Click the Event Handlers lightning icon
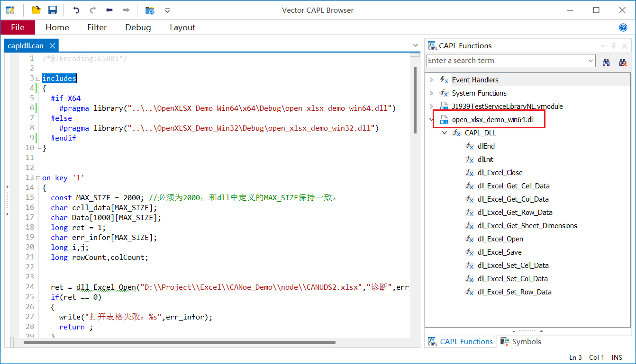636x364 pixels. point(444,80)
